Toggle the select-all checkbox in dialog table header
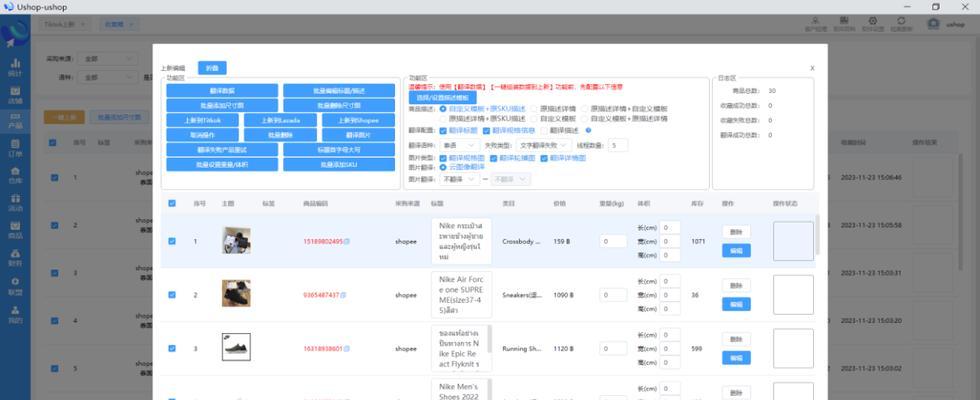980x400 pixels. pyautogui.click(x=172, y=203)
